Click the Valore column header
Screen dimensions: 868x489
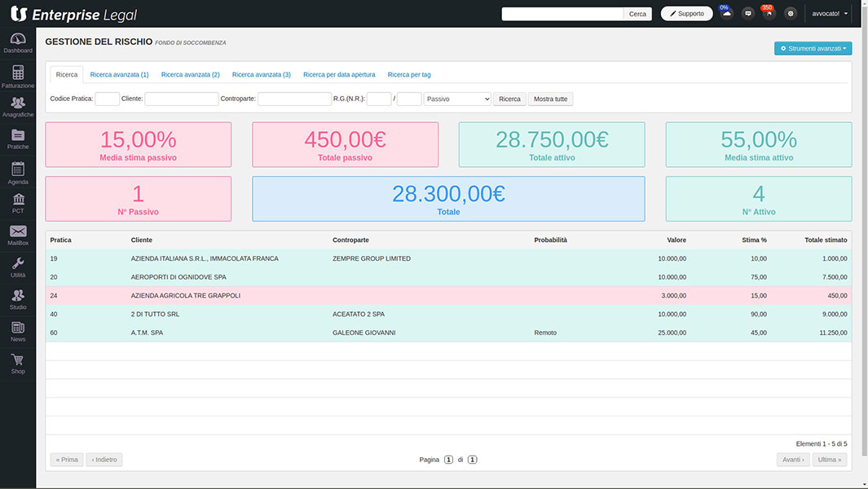click(x=676, y=240)
